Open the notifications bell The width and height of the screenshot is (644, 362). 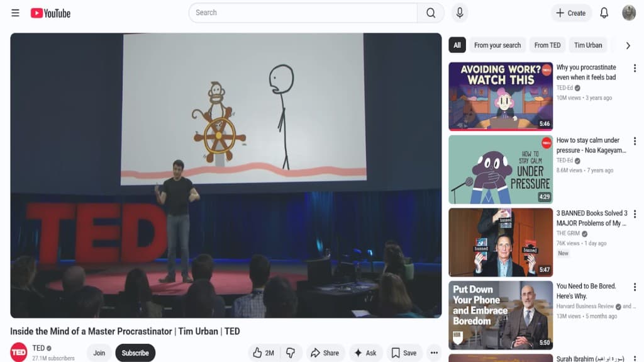(x=604, y=13)
